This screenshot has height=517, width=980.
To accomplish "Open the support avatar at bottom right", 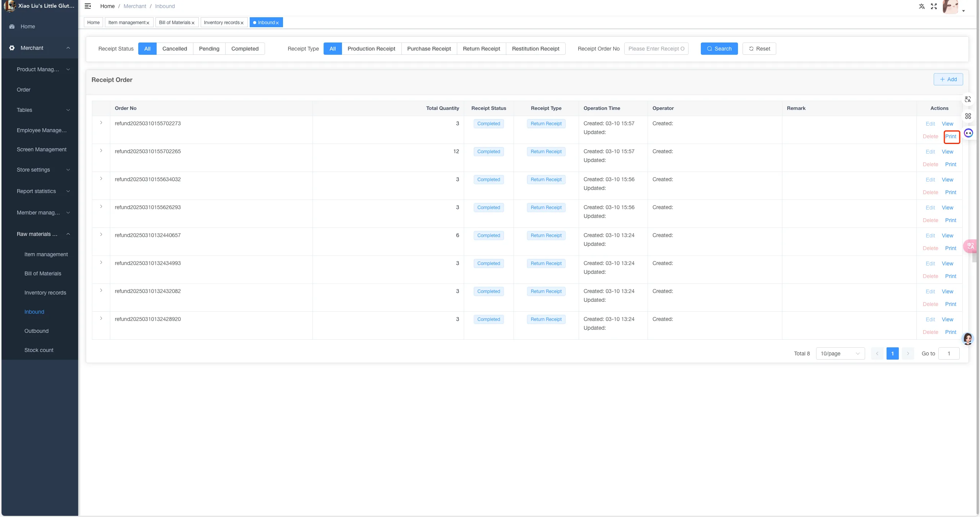I will point(968,339).
